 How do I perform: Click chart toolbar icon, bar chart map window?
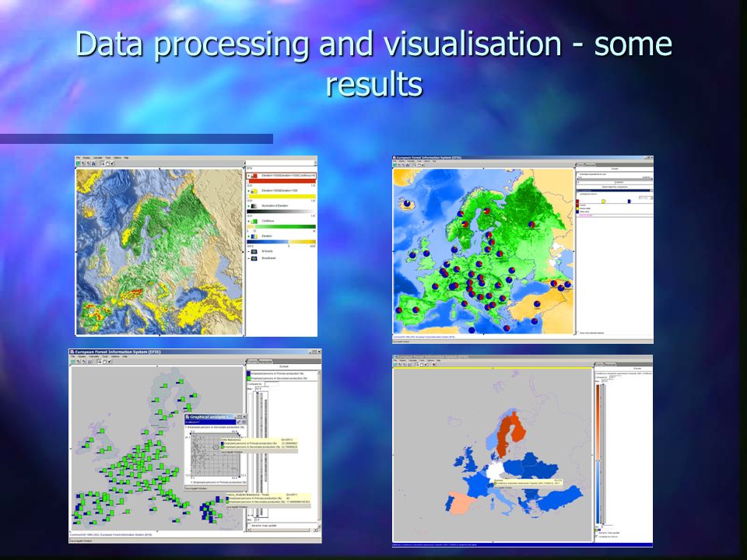coord(89,362)
